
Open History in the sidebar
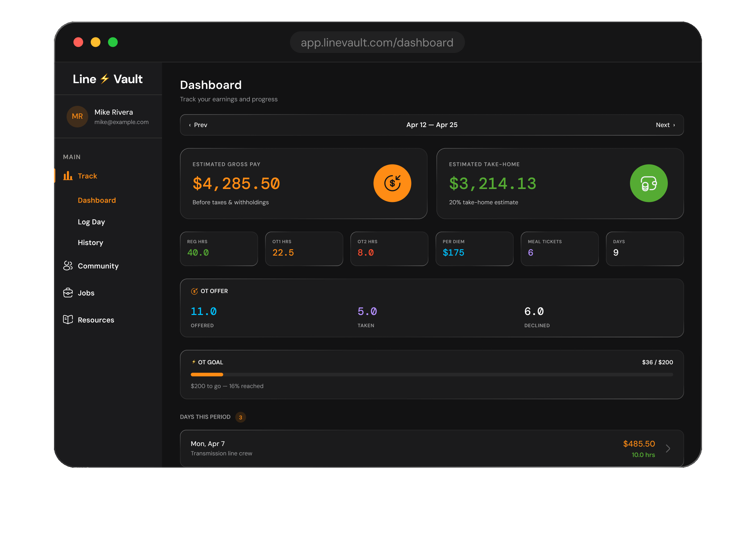coord(90,243)
